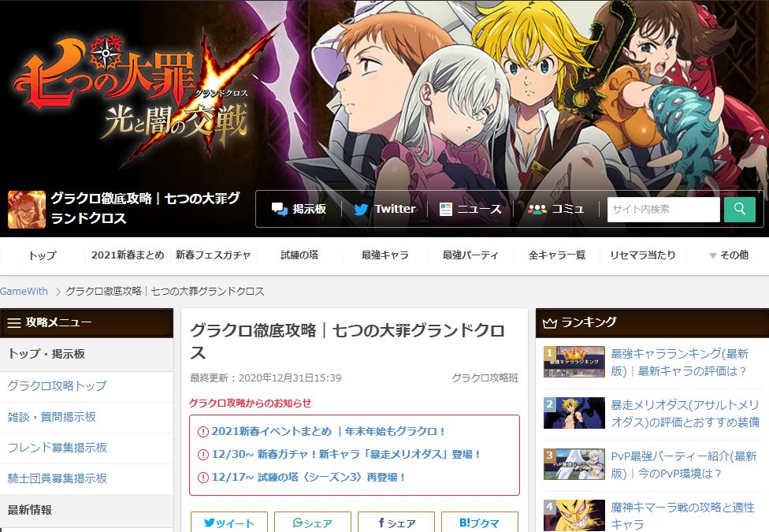
Task: Click the news icon beside ニュース
Action: click(445, 210)
